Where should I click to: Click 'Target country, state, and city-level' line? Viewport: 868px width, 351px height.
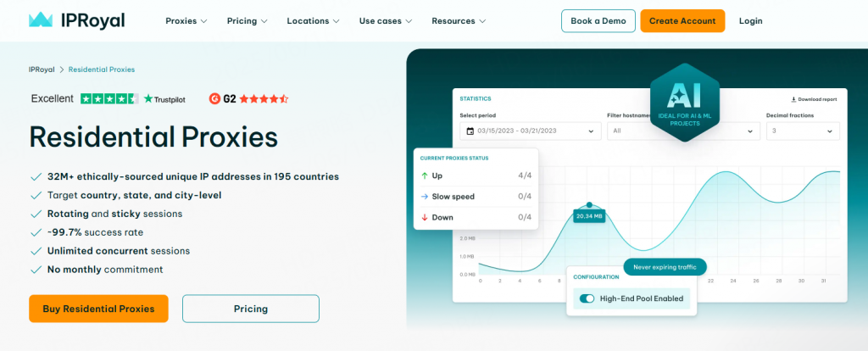click(135, 196)
